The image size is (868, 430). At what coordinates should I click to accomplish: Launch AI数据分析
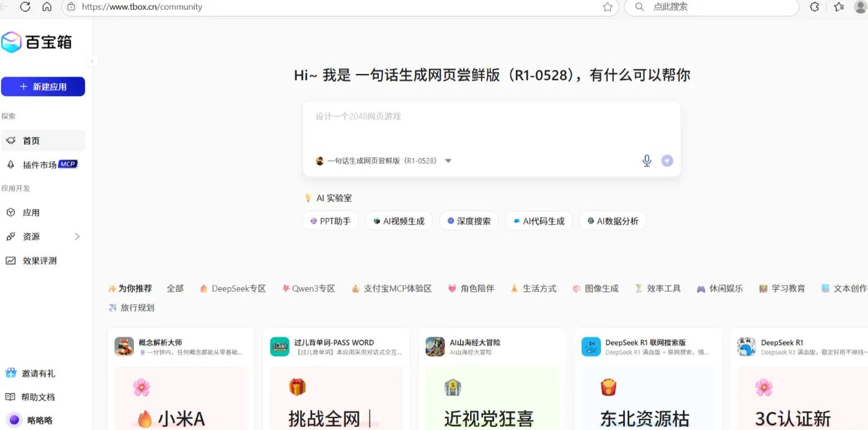click(x=613, y=221)
